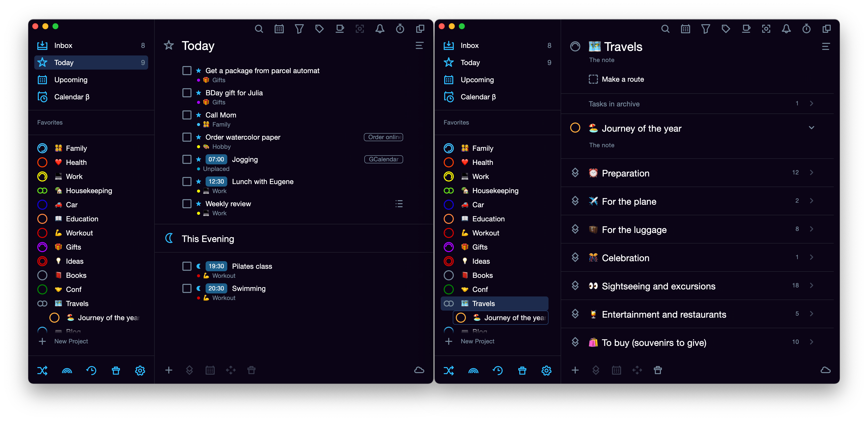Viewport: 868px width, 421px height.
Task: Check off the Call Mom task
Action: (x=187, y=115)
